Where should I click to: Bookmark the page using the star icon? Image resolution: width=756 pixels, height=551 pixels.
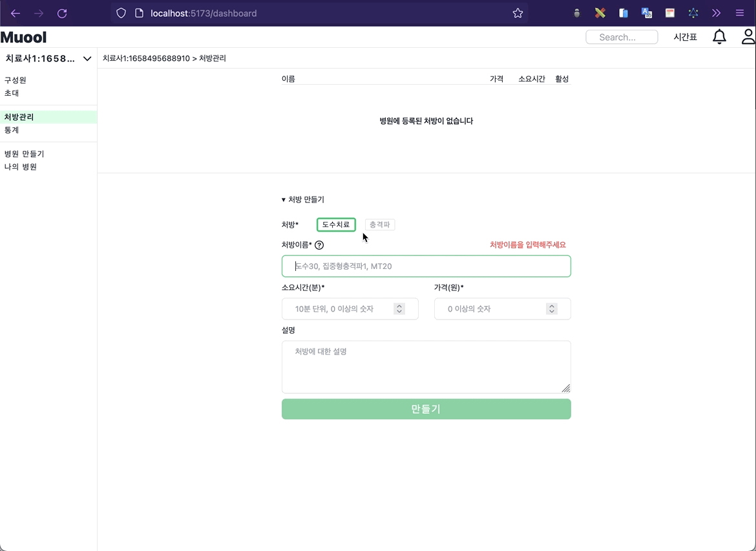(x=518, y=13)
